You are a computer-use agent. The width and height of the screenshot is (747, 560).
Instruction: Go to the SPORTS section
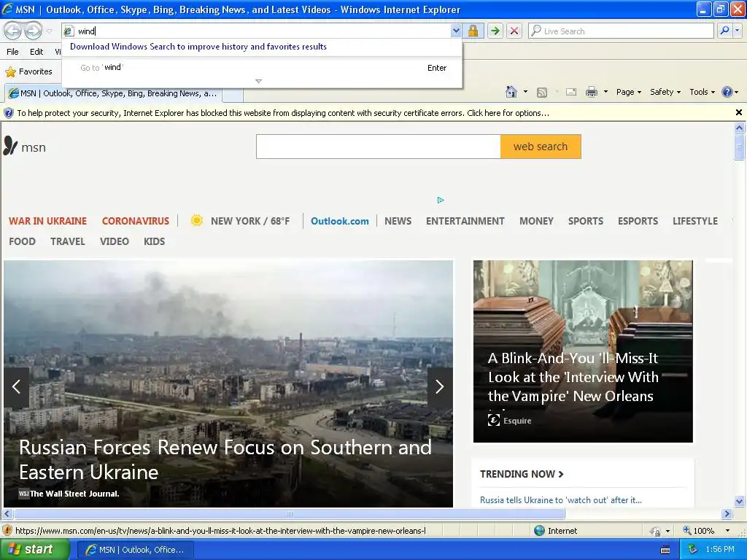pyautogui.click(x=586, y=222)
